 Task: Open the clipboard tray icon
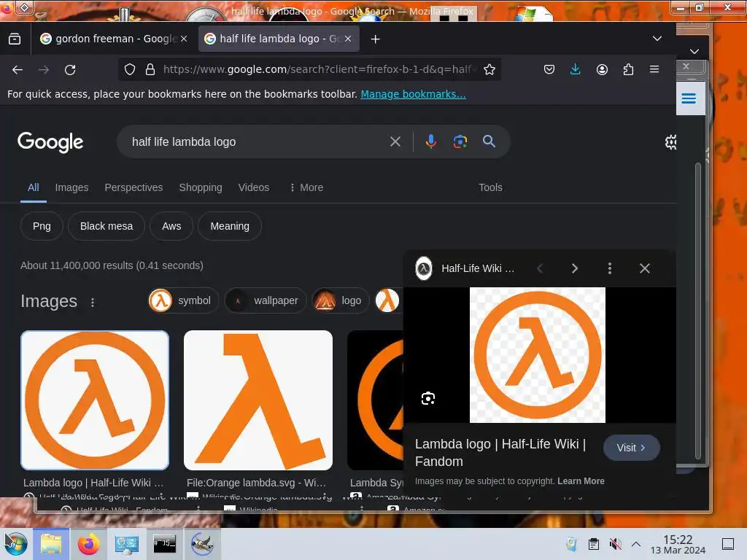[x=594, y=544]
